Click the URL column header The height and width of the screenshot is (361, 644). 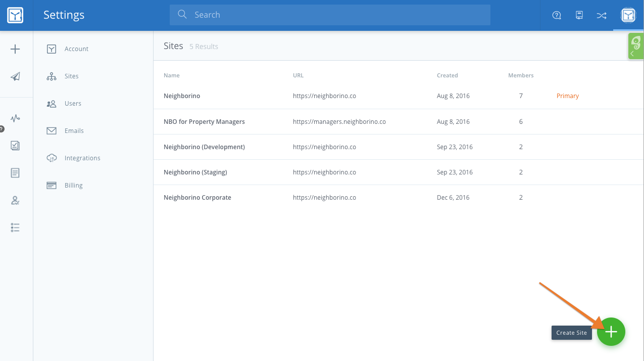[x=298, y=75]
